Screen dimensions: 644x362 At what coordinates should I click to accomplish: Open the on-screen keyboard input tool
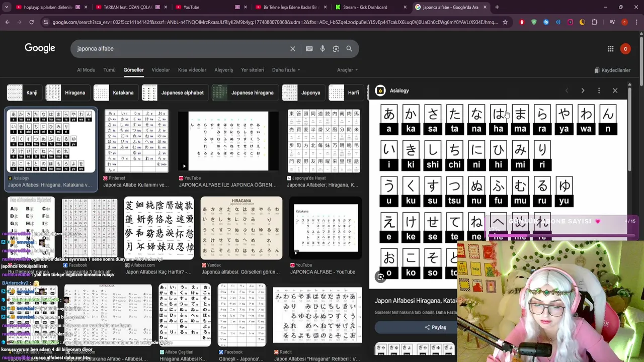click(x=309, y=49)
